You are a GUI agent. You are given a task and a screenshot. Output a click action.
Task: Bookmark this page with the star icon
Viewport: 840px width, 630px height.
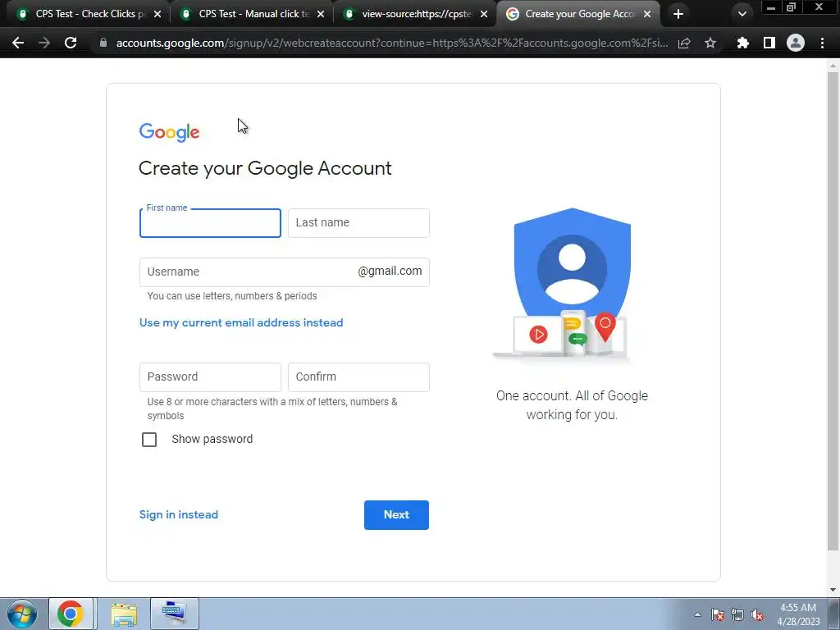[710, 43]
